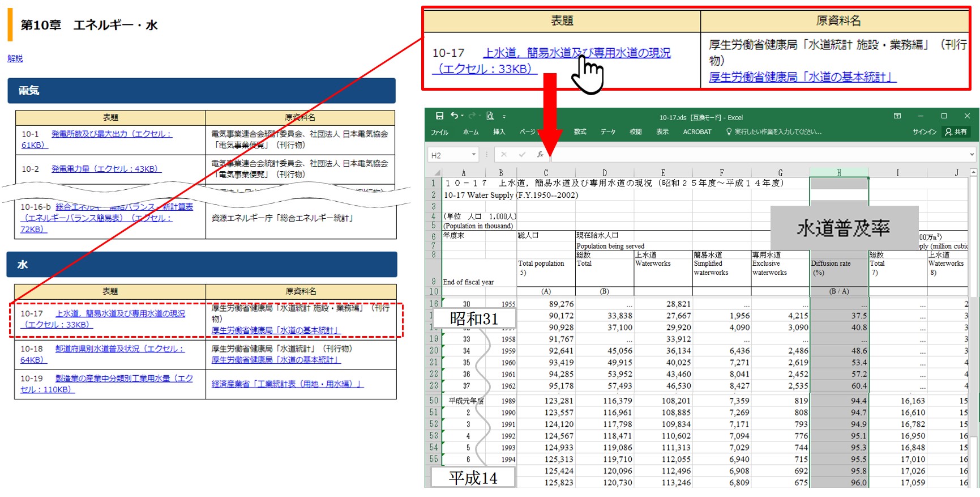Expand the formula bar with its chevron

[972, 154]
